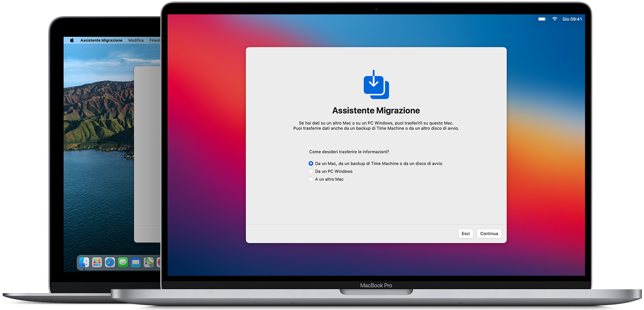Click the battery status icon
The height and width of the screenshot is (310, 644).
click(542, 19)
